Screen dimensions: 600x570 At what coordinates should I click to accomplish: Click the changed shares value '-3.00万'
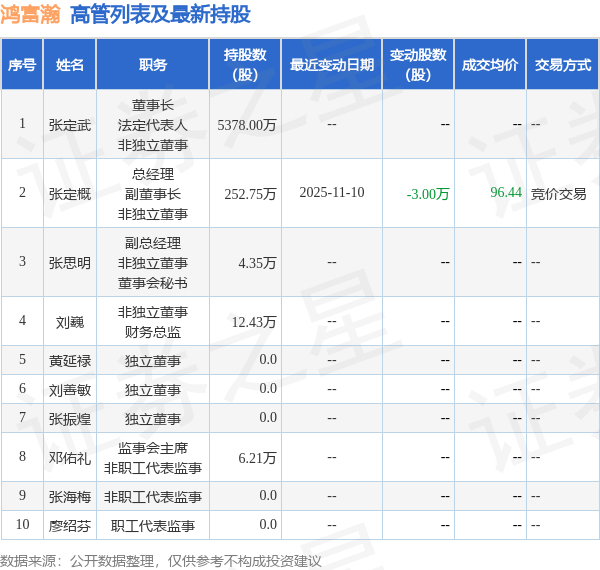click(x=428, y=194)
